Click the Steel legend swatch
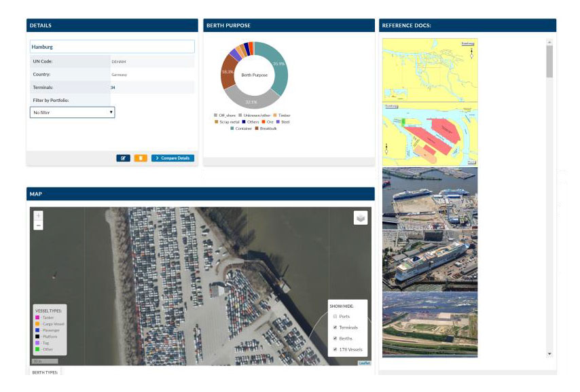The height and width of the screenshot is (392, 580). tap(278, 122)
